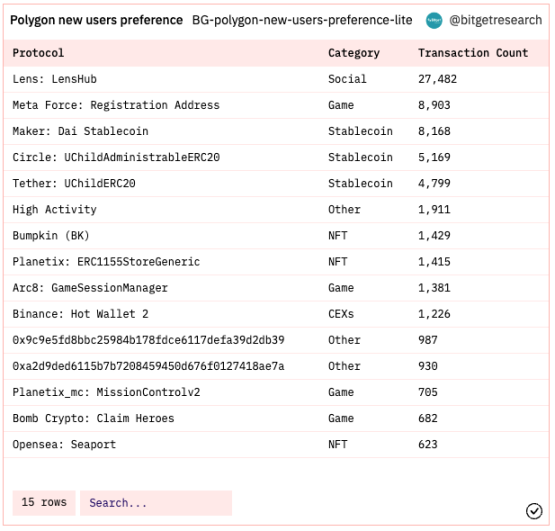The height and width of the screenshot is (531, 555).
Task: Click the Tether: UChildERC20 cell
Action: pos(74,184)
